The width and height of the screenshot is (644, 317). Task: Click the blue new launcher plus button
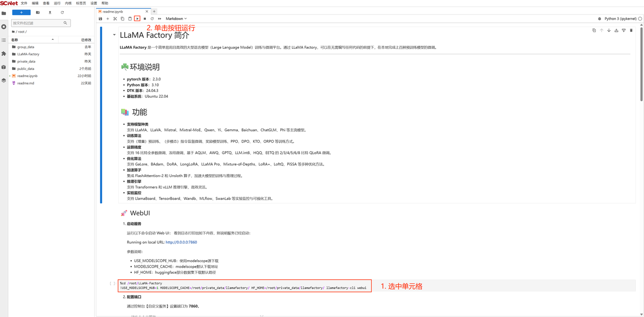click(21, 13)
